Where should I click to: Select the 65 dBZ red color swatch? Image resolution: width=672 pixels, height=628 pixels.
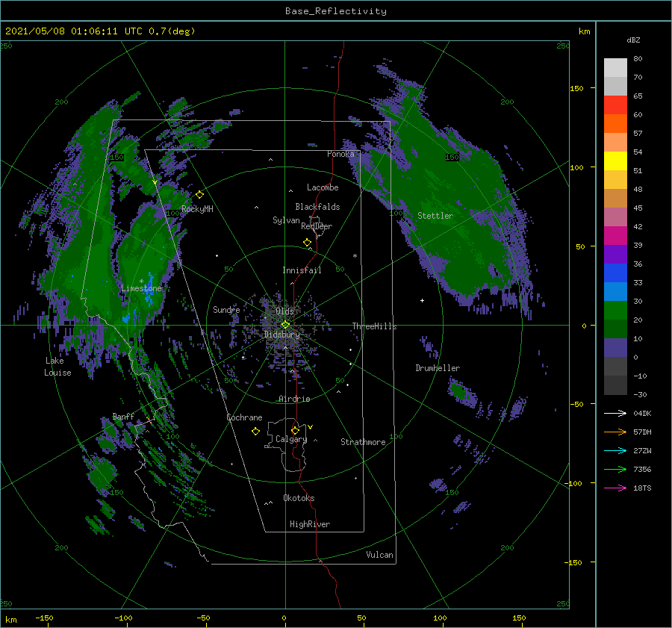(x=615, y=105)
